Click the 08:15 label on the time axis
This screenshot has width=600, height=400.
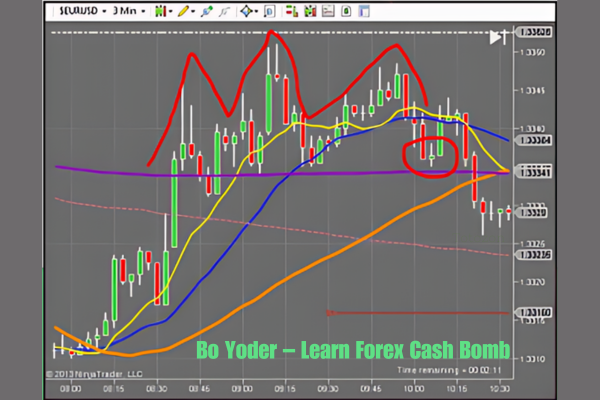click(x=114, y=389)
